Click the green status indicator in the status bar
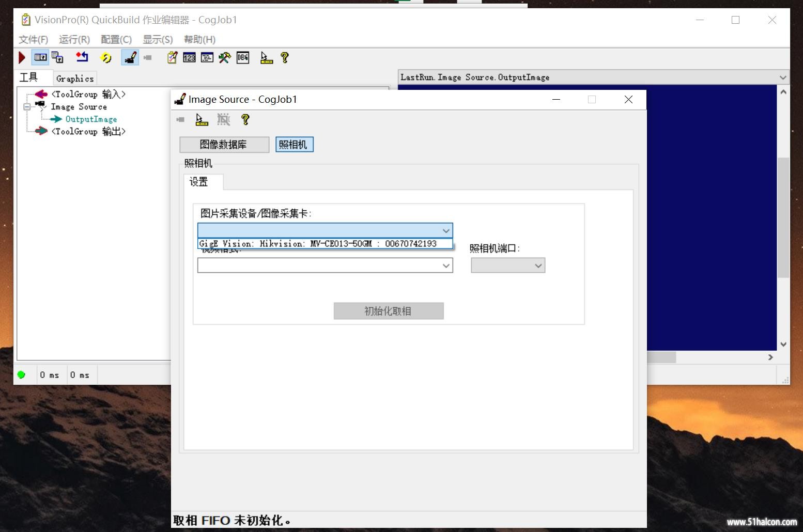803x532 pixels. pyautogui.click(x=21, y=375)
